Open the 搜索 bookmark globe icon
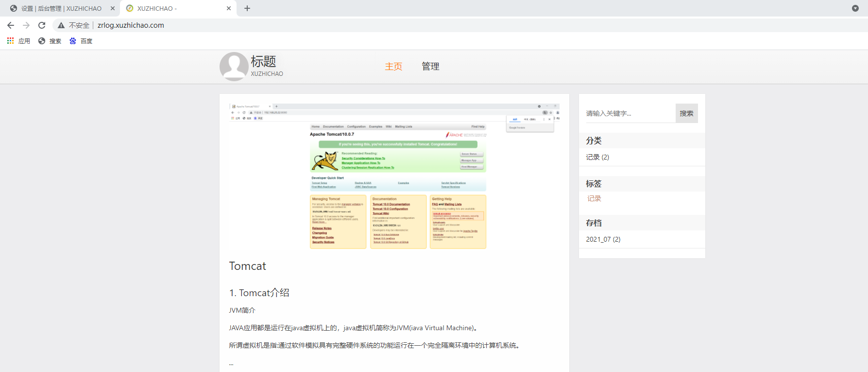Image resolution: width=868 pixels, height=372 pixels. coord(42,41)
